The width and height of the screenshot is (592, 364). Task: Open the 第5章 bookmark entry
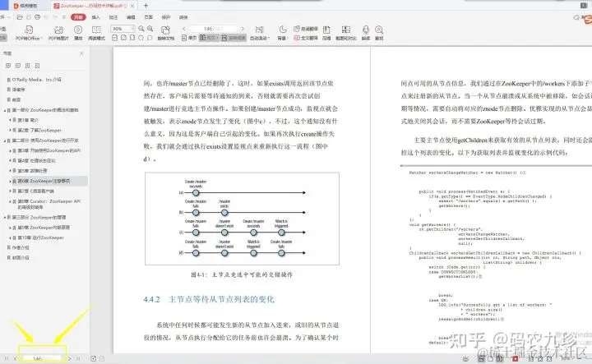[32, 171]
